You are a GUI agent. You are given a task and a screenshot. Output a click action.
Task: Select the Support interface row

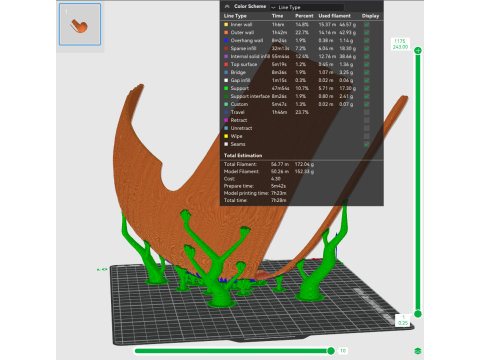(302, 96)
